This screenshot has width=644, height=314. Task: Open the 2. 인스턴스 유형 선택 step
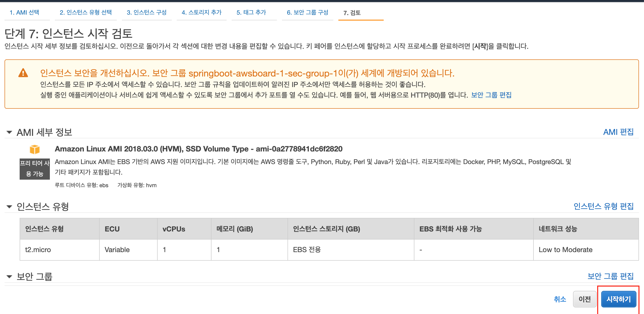pyautogui.click(x=86, y=12)
